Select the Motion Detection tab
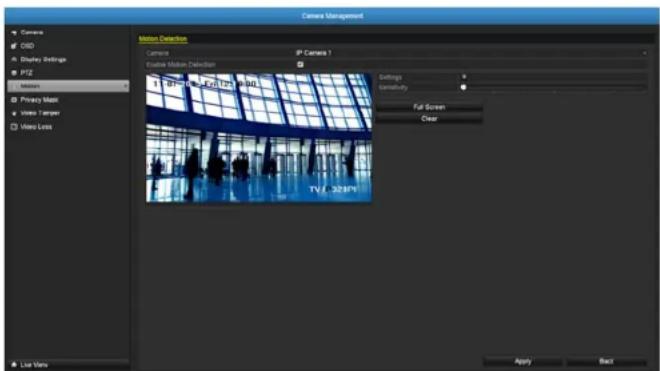The height and width of the screenshot is (371, 660). click(163, 39)
